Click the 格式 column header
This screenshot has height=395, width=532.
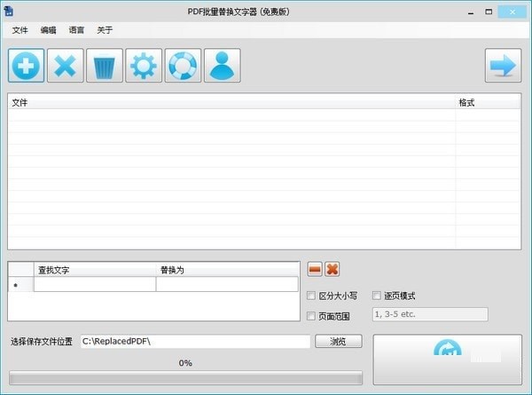[x=488, y=102]
